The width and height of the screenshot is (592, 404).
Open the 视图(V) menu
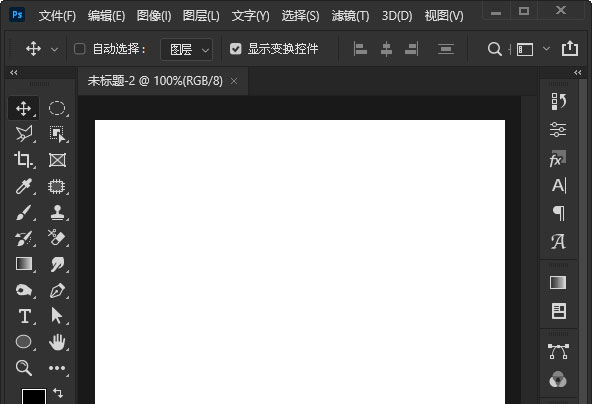(x=444, y=16)
